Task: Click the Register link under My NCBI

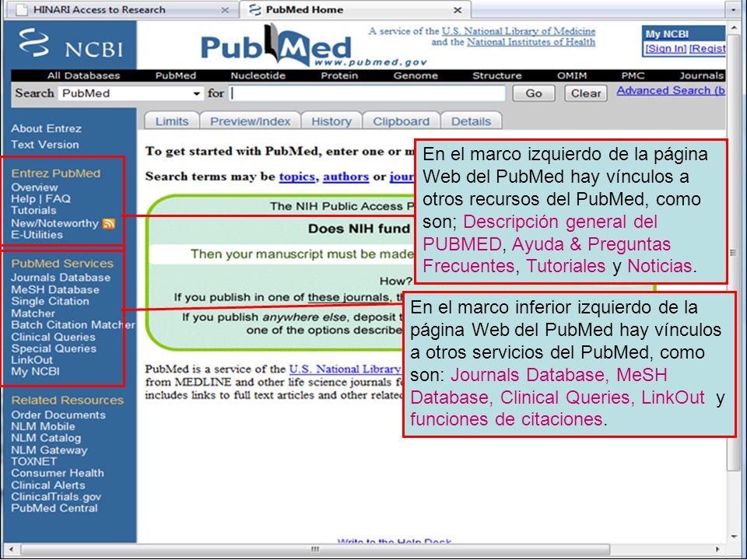Action: click(707, 48)
